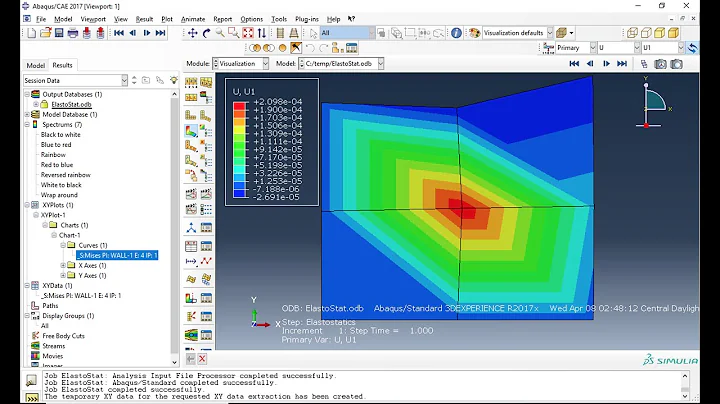
Task: Click the message area scroll up arrow
Action: (x=685, y=376)
